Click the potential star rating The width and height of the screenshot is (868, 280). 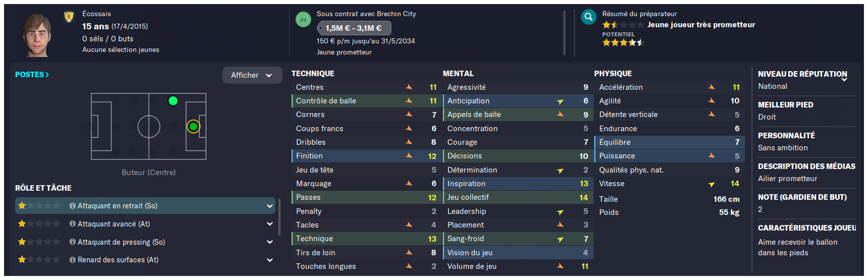coord(623,42)
